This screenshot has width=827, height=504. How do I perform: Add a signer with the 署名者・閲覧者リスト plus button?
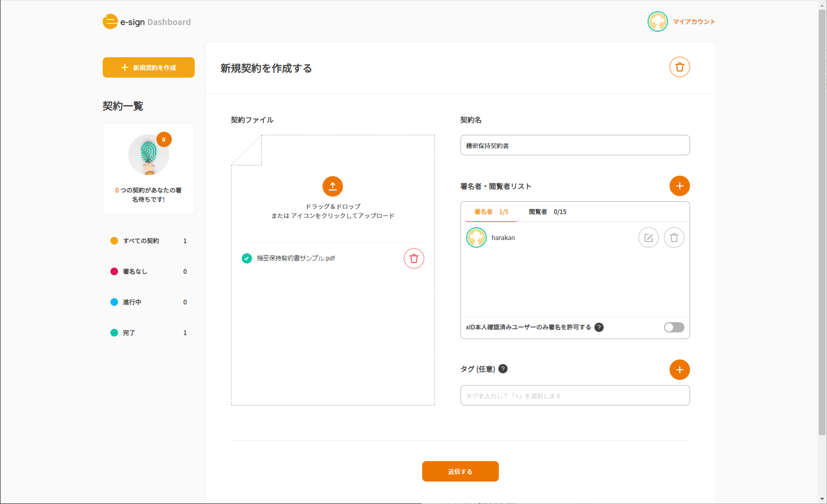click(x=680, y=186)
